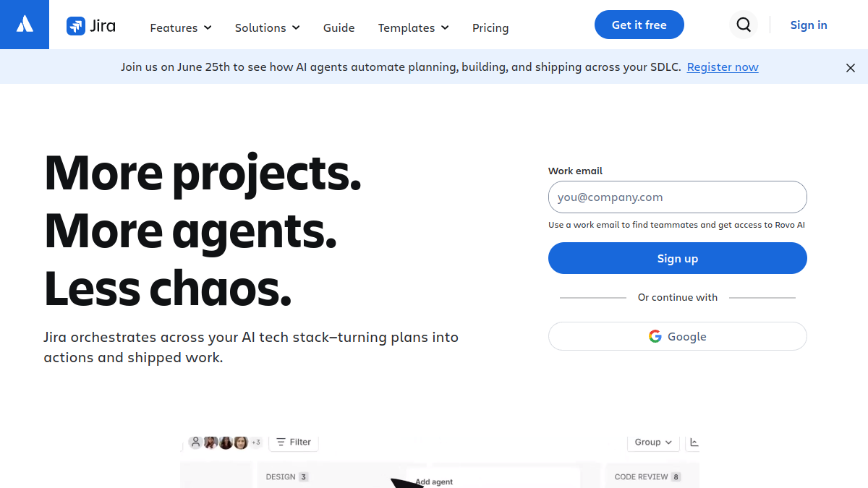
Task: Click the blue Sign up button
Action: pyautogui.click(x=677, y=258)
